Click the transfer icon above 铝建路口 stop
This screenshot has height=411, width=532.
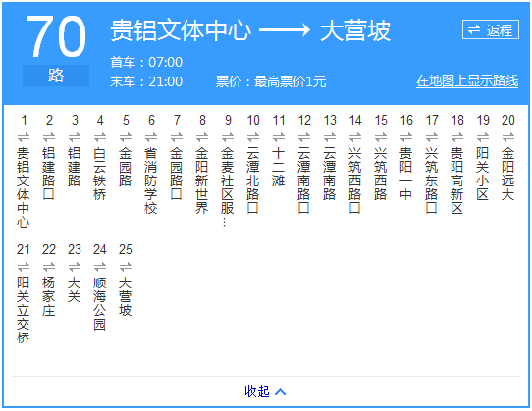point(49,137)
